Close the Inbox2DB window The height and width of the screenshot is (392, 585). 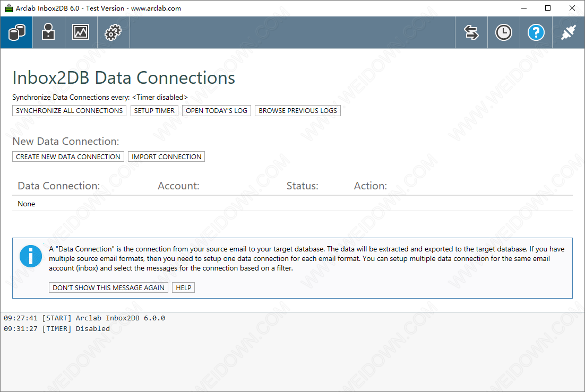tap(572, 8)
